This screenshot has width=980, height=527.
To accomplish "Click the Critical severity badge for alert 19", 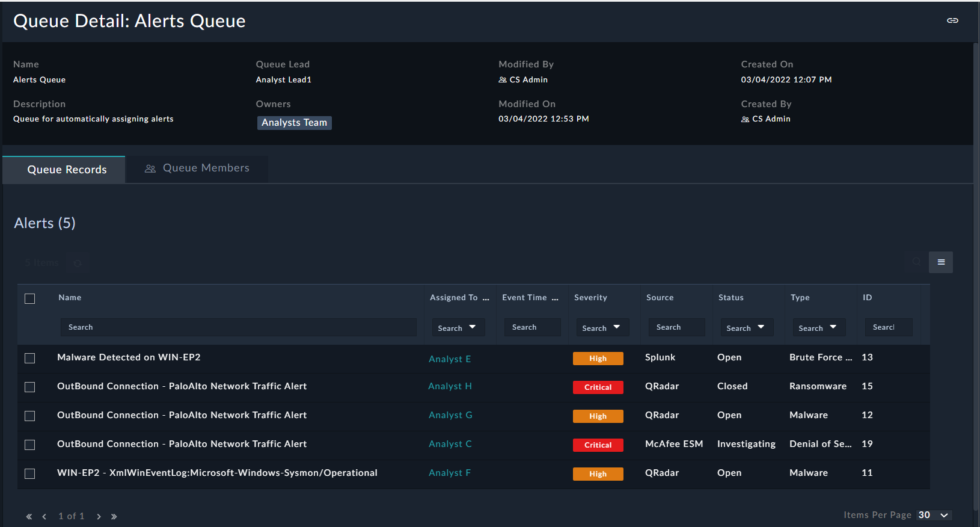I will pyautogui.click(x=598, y=445).
